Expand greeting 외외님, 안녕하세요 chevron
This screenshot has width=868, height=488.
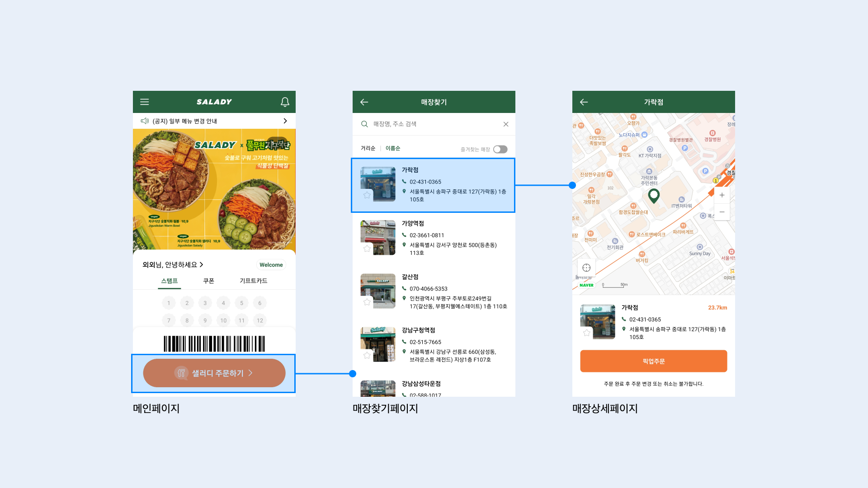(202, 265)
